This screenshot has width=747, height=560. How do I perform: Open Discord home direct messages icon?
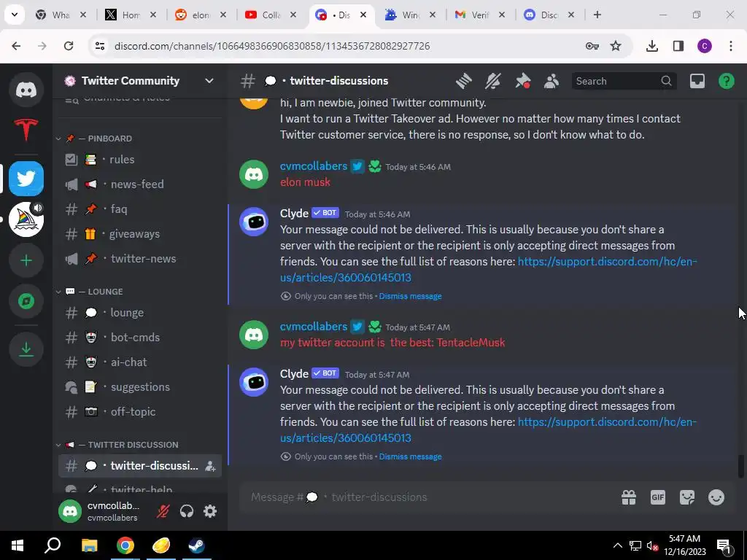coord(26,90)
